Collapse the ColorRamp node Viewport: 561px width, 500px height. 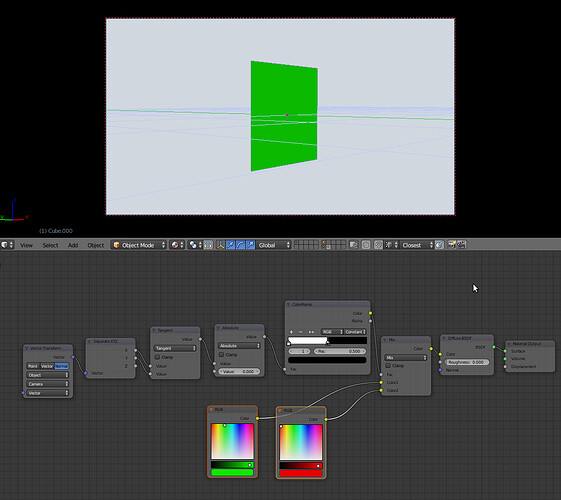pyautogui.click(x=288, y=304)
